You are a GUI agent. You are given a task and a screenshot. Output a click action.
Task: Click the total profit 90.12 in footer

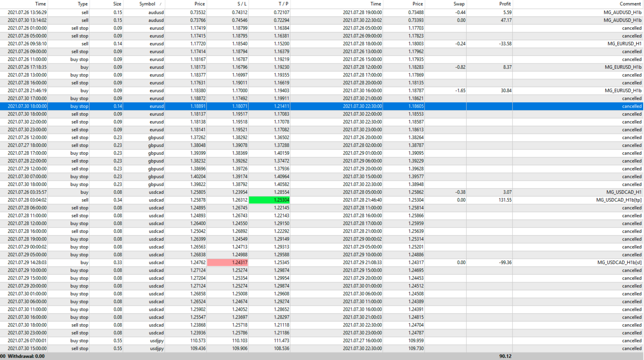coord(505,356)
